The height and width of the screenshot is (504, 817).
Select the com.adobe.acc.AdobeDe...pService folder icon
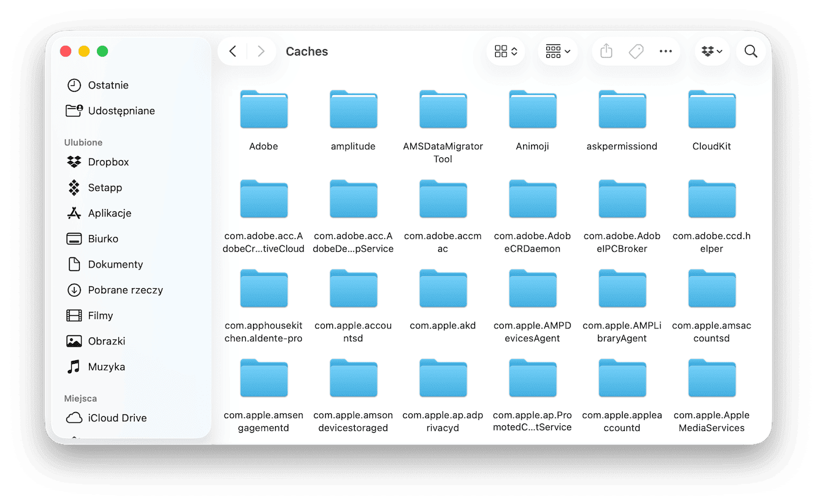click(354, 199)
